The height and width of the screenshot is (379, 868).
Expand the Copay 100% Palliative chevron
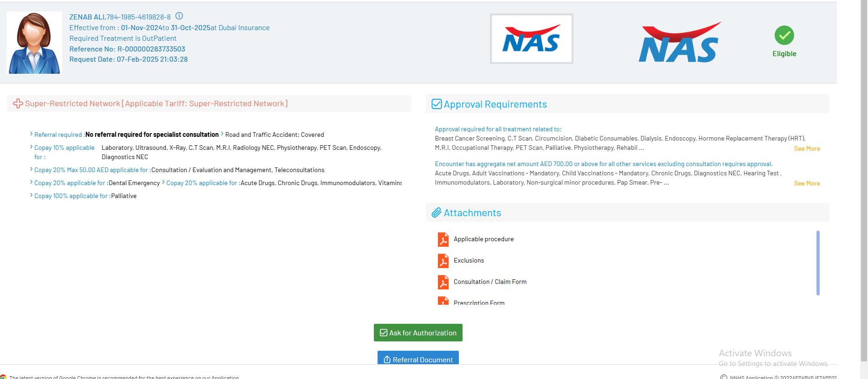pyautogui.click(x=31, y=195)
